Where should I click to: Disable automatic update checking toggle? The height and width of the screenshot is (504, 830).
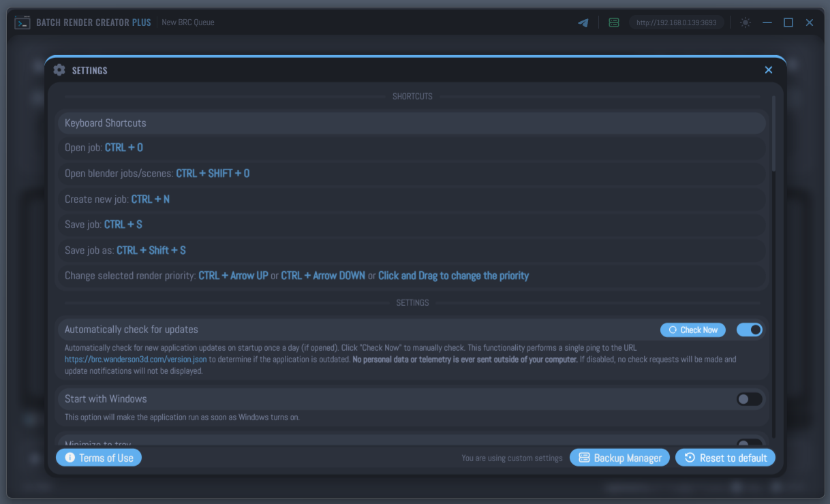click(750, 330)
